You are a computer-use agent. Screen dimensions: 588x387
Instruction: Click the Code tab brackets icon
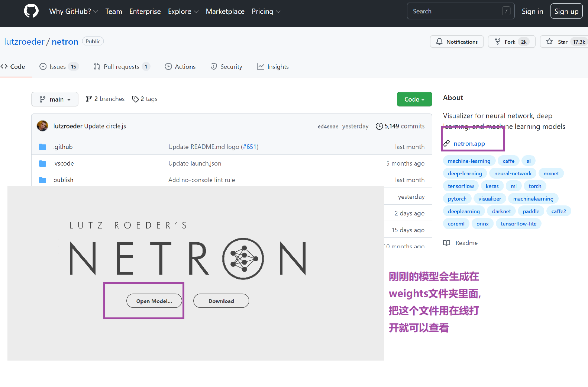point(4,67)
